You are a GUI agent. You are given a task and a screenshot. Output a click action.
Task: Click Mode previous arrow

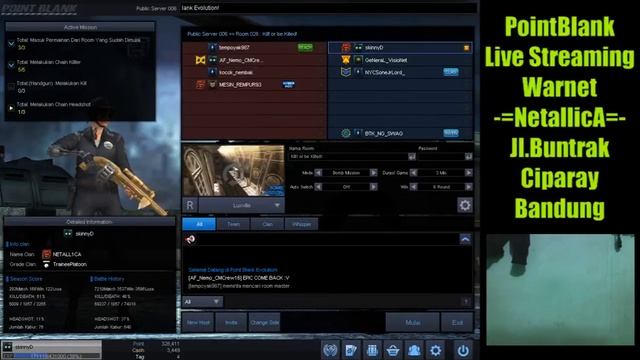318,173
